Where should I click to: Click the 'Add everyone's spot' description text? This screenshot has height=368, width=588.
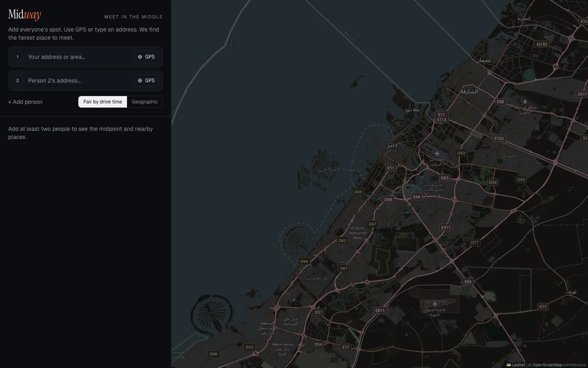pos(84,34)
